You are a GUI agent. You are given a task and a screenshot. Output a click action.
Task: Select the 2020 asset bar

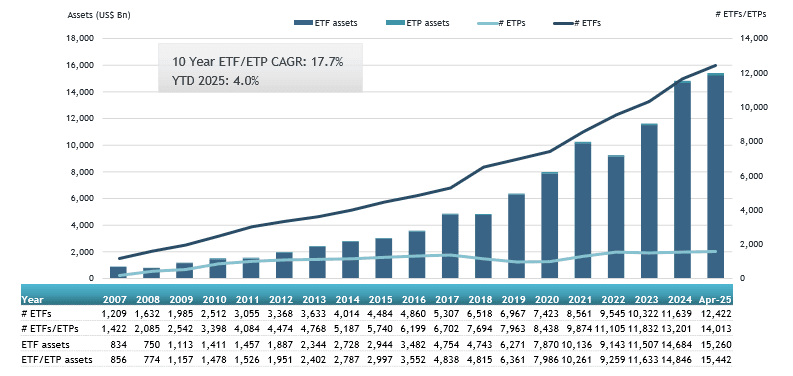550,225
